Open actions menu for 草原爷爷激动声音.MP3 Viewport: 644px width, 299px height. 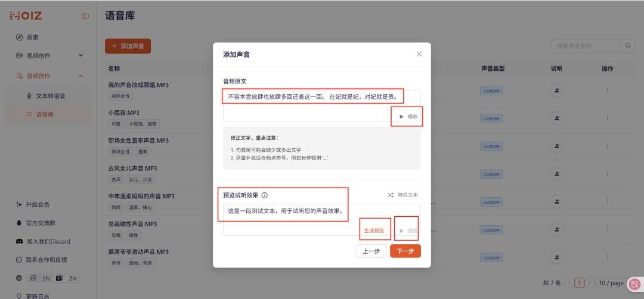coord(608,257)
